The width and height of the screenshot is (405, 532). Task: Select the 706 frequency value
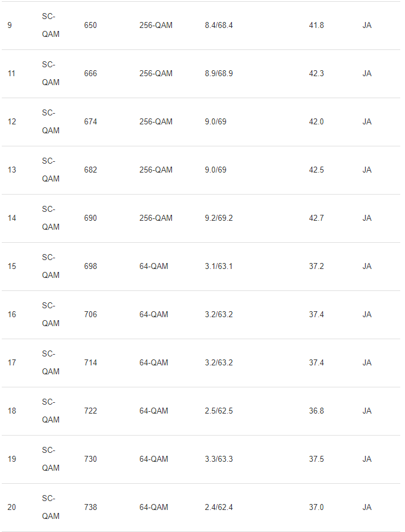point(90,315)
